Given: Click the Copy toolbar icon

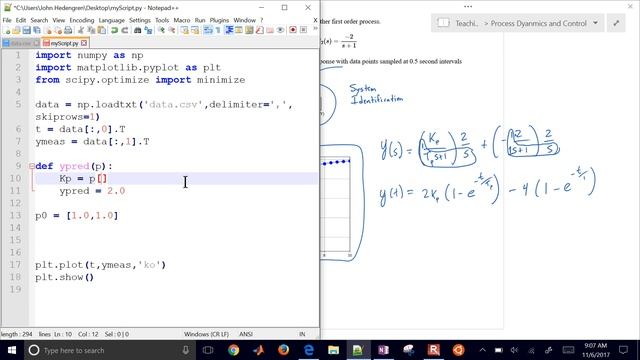Looking at the screenshot, I should click(x=91, y=30).
